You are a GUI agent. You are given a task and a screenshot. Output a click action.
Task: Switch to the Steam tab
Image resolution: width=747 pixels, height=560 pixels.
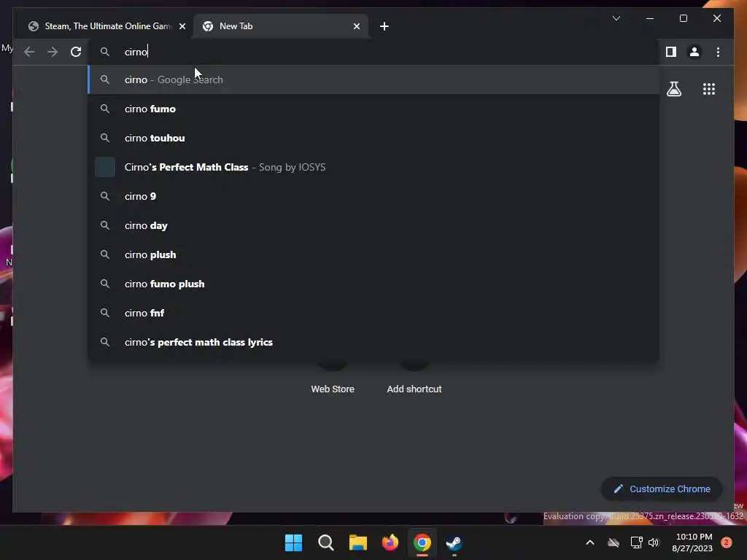click(x=105, y=26)
